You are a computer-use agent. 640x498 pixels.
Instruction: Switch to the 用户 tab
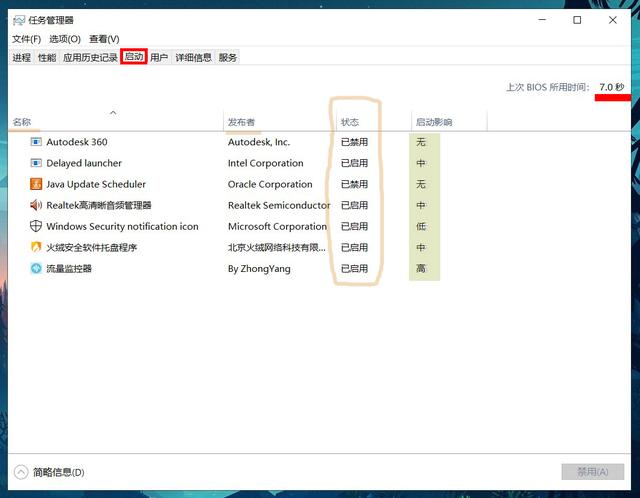point(159,58)
